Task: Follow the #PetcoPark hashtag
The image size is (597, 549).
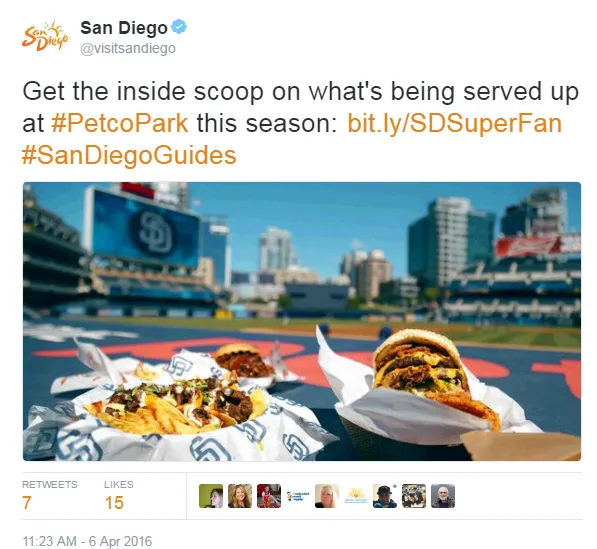Action: 120,123
